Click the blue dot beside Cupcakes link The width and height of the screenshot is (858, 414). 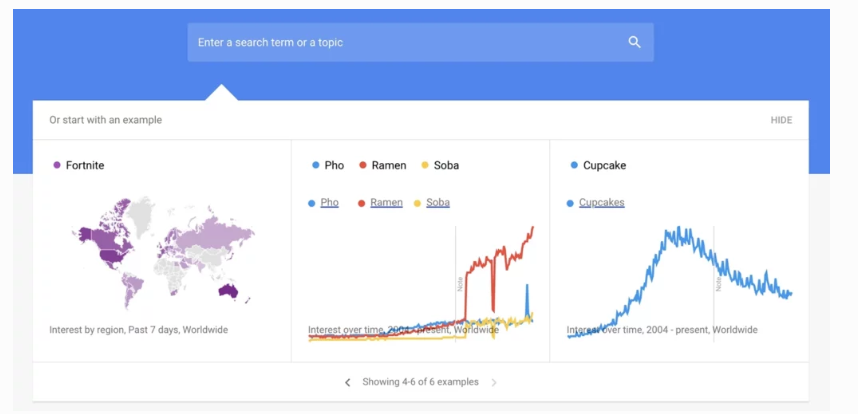click(570, 203)
